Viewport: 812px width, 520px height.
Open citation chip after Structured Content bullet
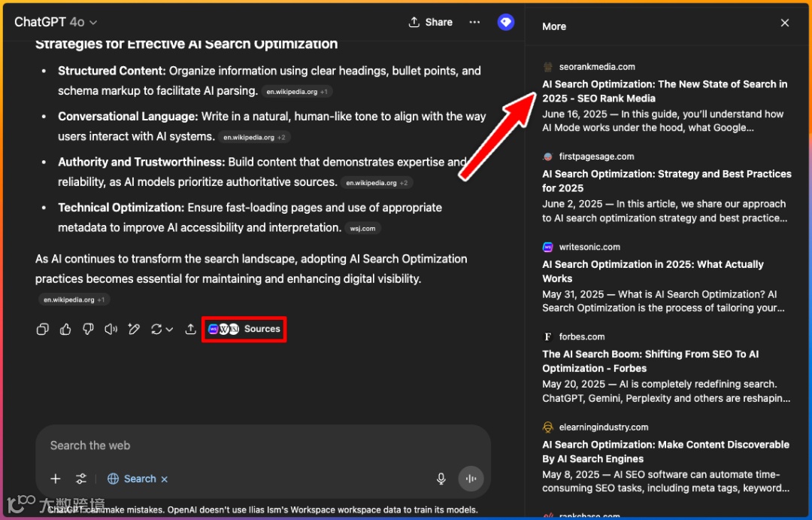tap(297, 92)
